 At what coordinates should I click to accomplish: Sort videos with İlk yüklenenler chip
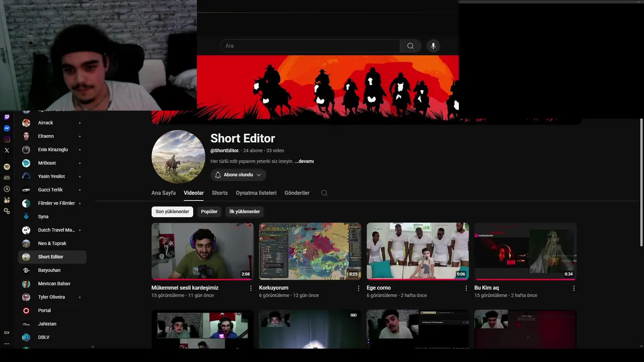point(245,212)
